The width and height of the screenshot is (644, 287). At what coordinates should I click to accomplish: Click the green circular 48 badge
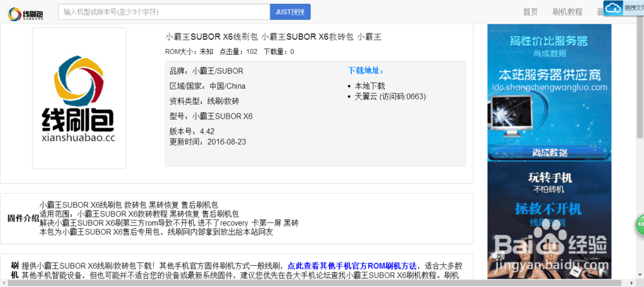click(x=640, y=225)
